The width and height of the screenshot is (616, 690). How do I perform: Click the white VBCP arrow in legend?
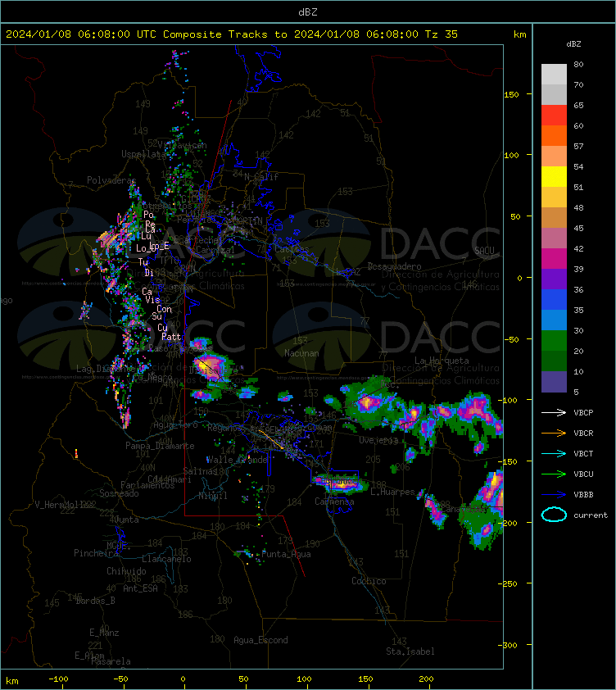[554, 412]
